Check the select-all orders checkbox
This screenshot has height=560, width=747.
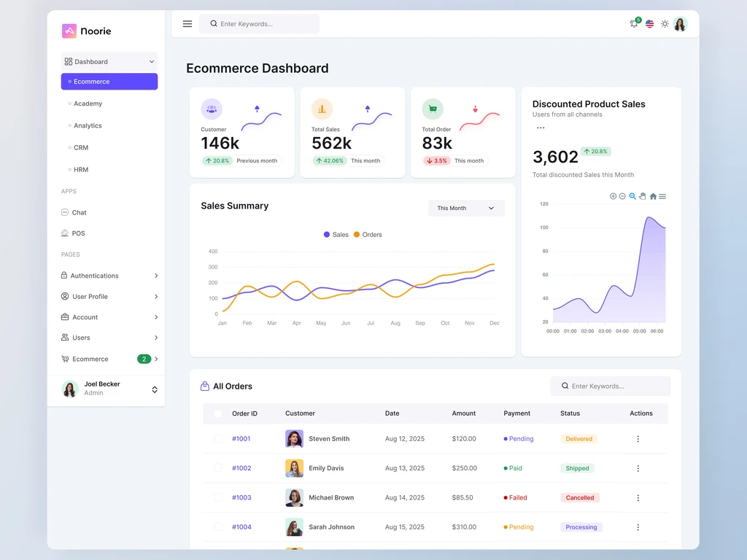(218, 413)
